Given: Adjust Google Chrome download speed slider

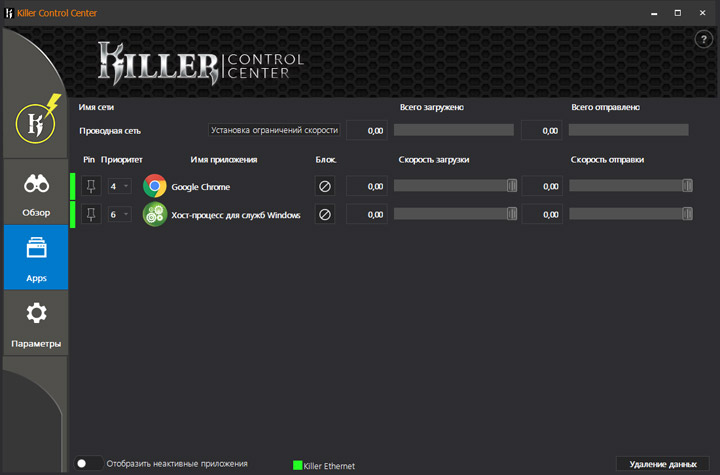Looking at the screenshot, I should click(x=512, y=186).
